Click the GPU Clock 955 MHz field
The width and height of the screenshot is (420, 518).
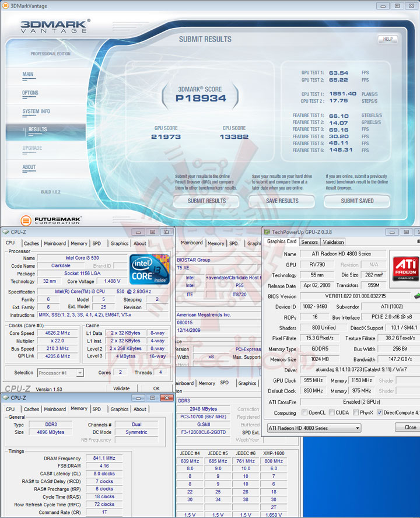[313, 380]
